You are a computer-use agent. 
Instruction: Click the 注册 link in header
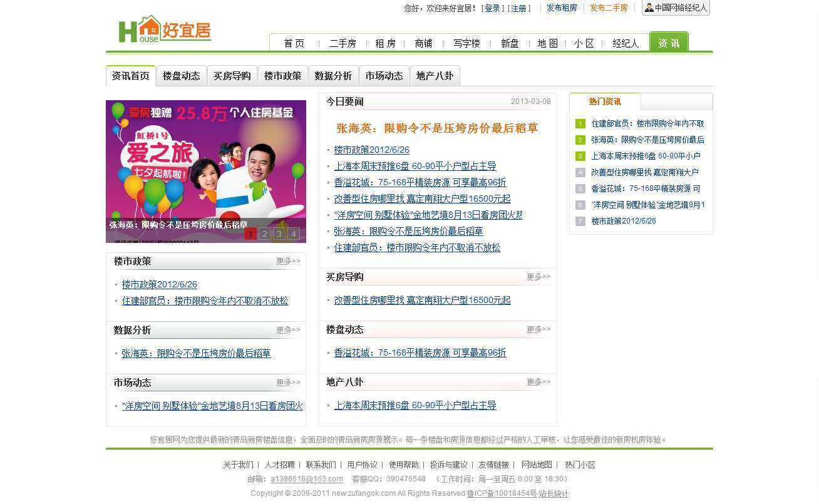[x=519, y=8]
